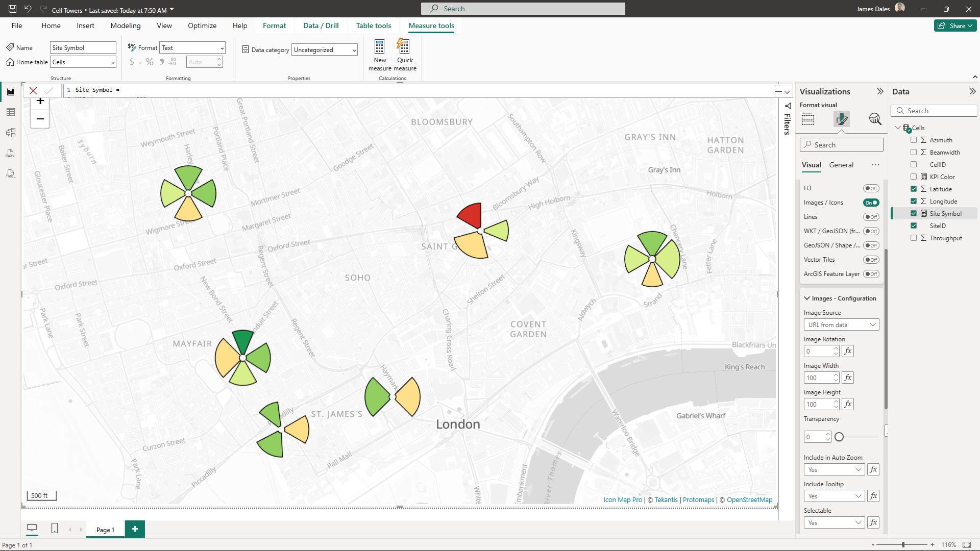Open the DAX query view
Screen dimensions: 980x551
(10, 153)
